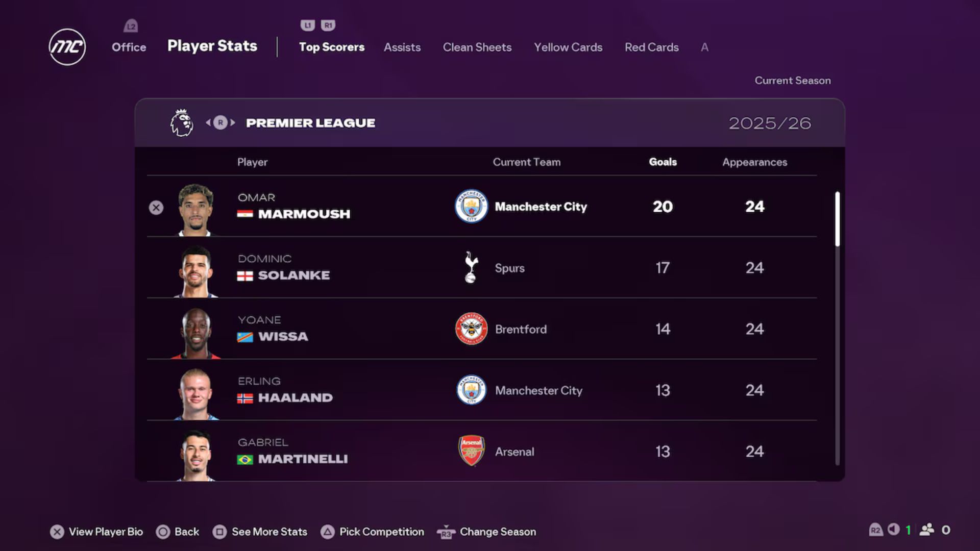Screen dimensions: 980x551
Task: Click the multiplayer friends icon near bottom right
Action: pyautogui.click(x=928, y=531)
